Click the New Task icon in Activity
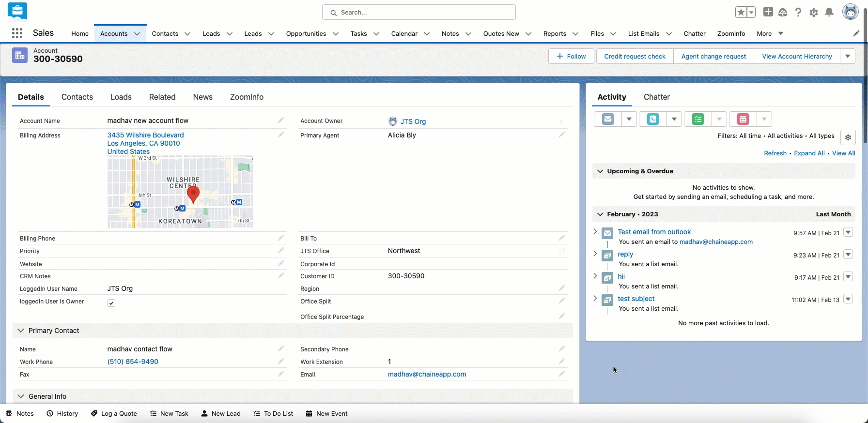This screenshot has width=868, height=423. (698, 119)
